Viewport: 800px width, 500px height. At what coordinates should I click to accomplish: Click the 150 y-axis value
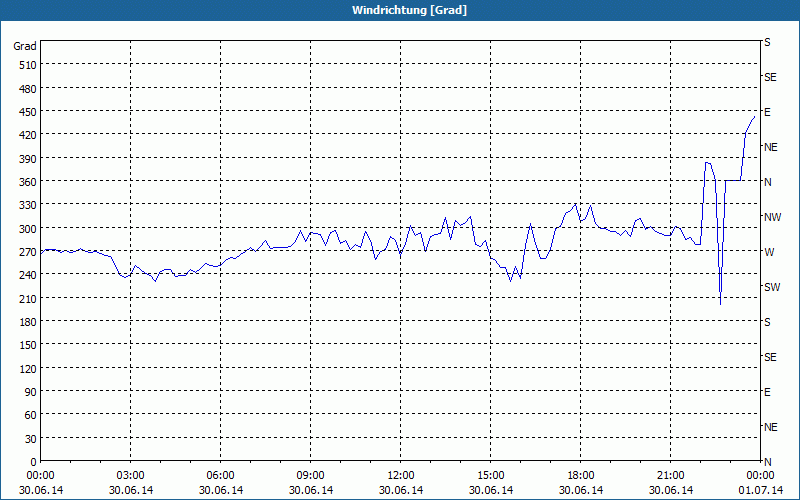[x=28, y=346]
